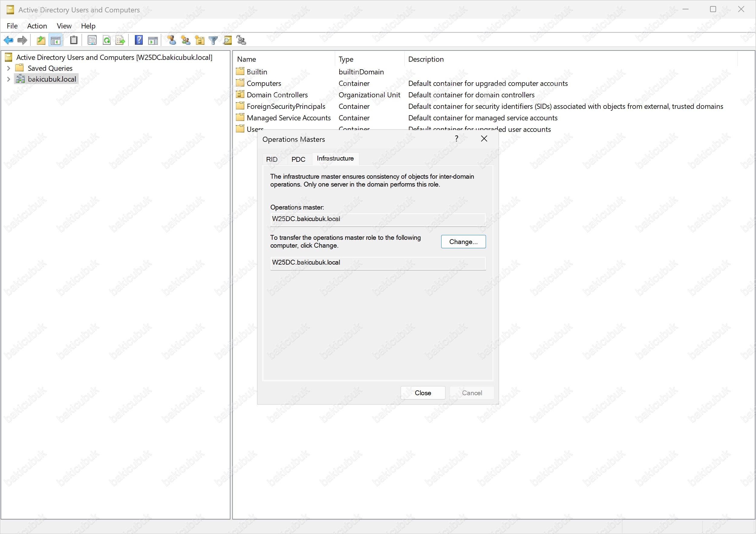Click the Managed Service Accounts folder icon

click(240, 118)
